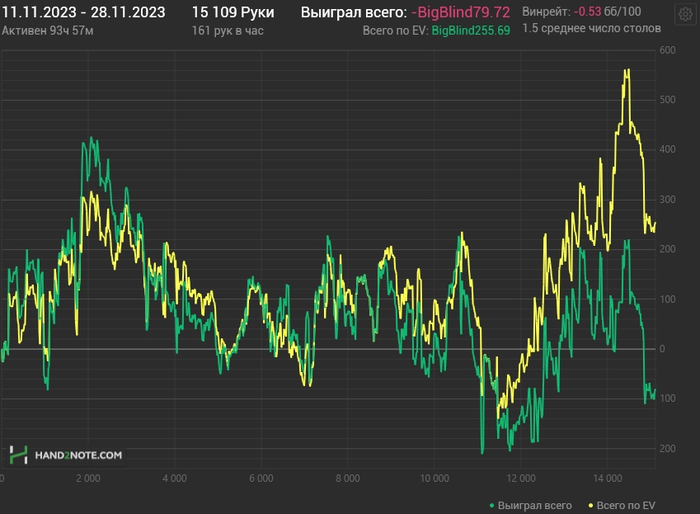Screen dimensions: 700x514
Task: Click '1.5 среднее число столов' text
Action: 592,29
